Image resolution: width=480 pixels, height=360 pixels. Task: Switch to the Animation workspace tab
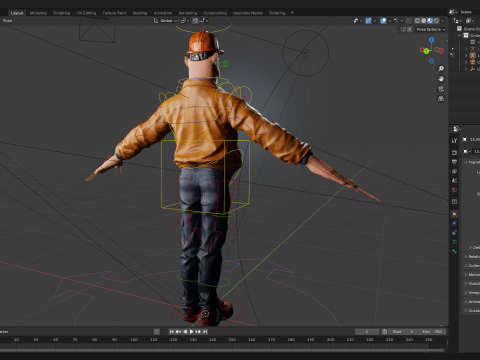(163, 13)
